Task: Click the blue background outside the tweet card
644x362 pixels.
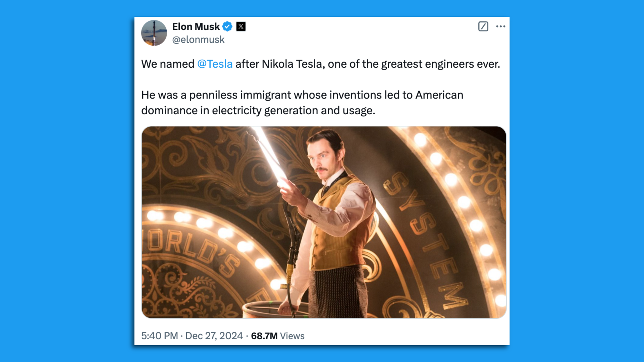Action: (x=60, y=181)
